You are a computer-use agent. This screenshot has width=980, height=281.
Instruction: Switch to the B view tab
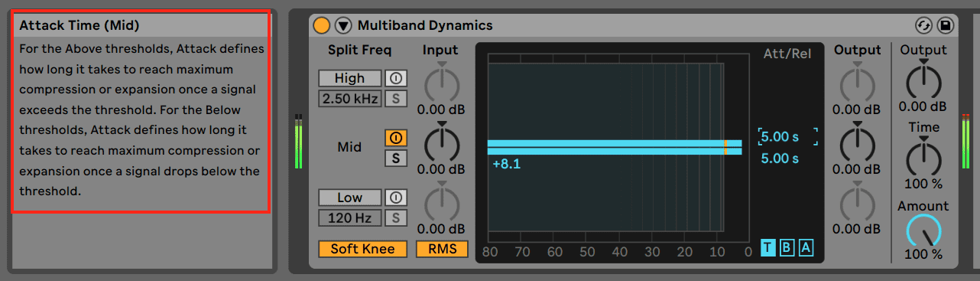(787, 247)
